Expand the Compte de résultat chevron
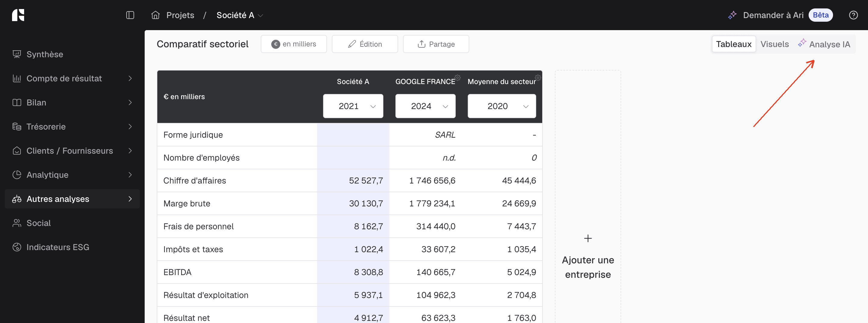The image size is (868, 323). coord(130,78)
